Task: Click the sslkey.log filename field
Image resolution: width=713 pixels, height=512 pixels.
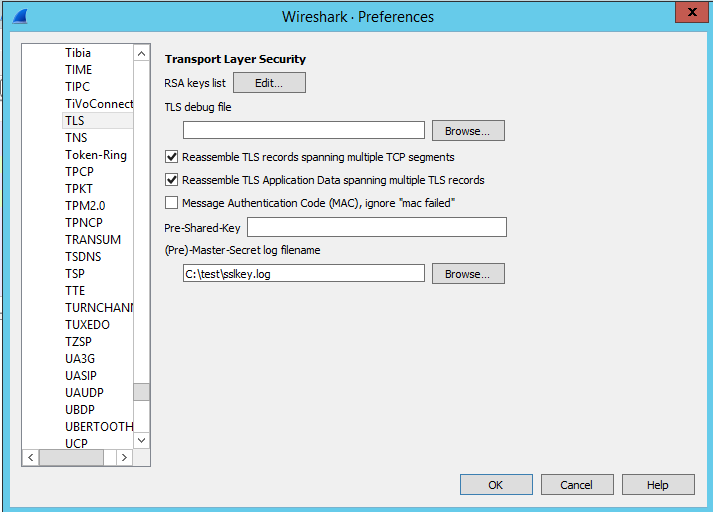Action: point(304,274)
